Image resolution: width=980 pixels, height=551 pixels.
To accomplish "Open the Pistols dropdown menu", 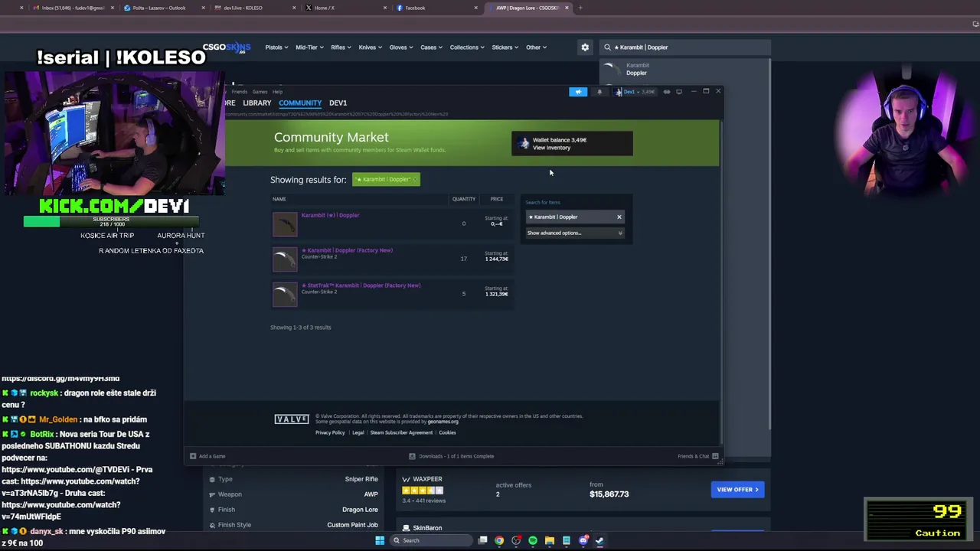I will 276,47.
